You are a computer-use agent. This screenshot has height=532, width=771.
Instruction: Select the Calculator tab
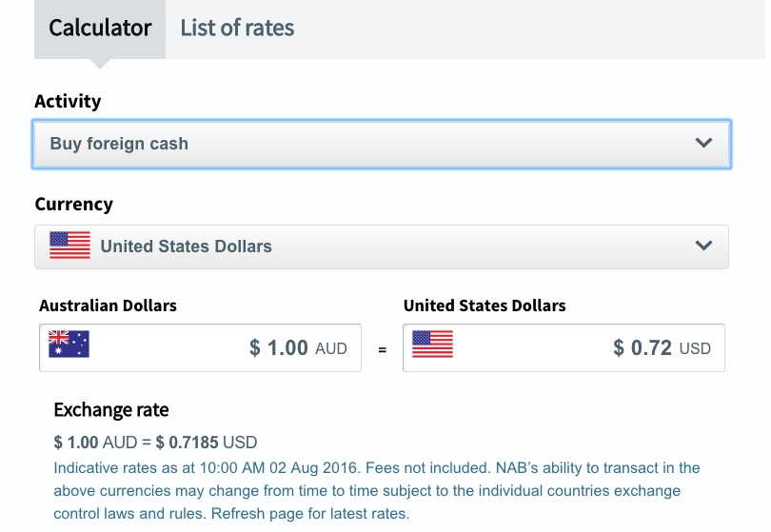[100, 29]
